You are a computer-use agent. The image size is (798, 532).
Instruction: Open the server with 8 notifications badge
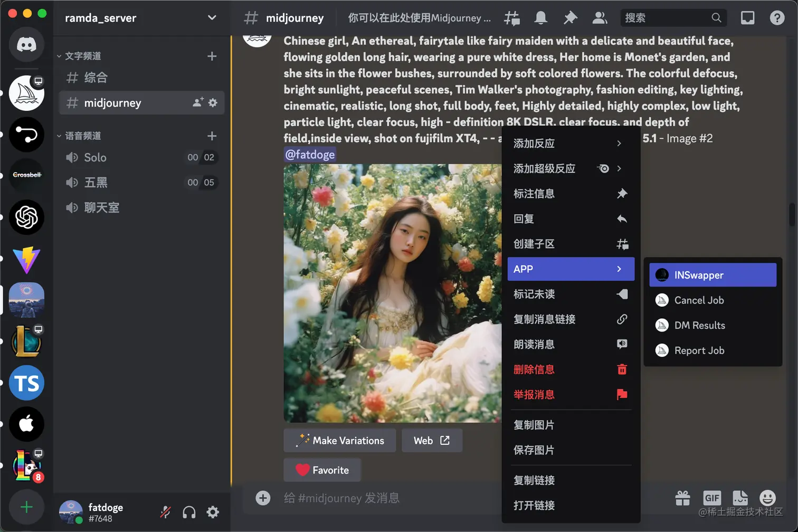pos(26,465)
